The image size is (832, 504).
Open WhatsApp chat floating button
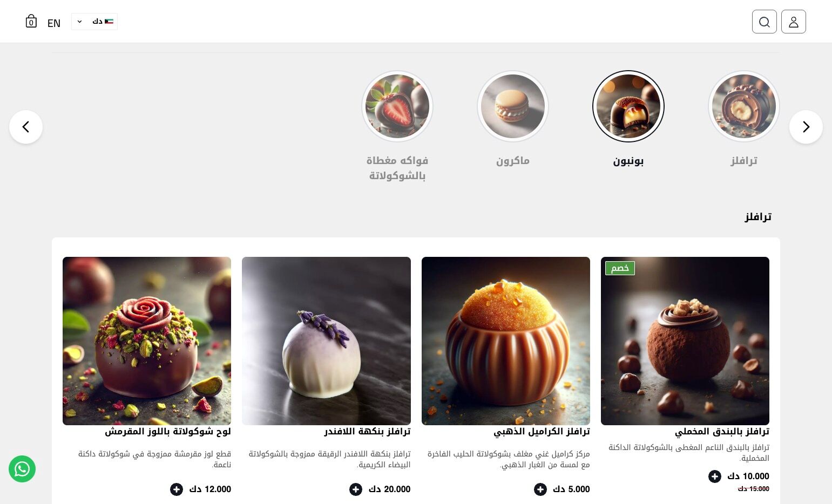pos(22,469)
